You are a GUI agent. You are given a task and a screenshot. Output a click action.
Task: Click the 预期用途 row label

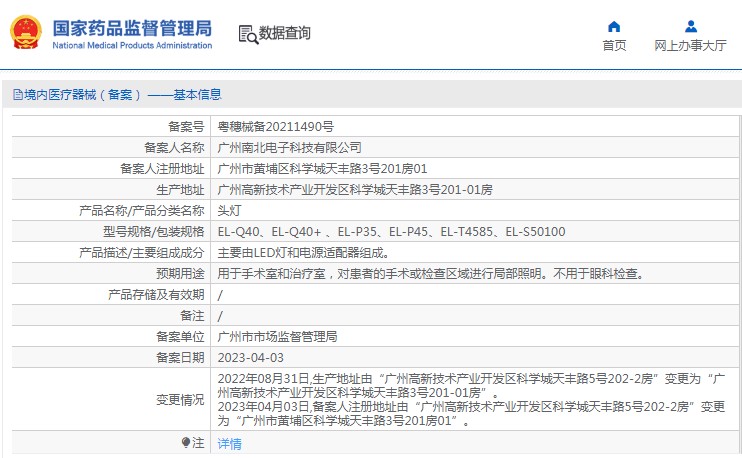(x=180, y=273)
